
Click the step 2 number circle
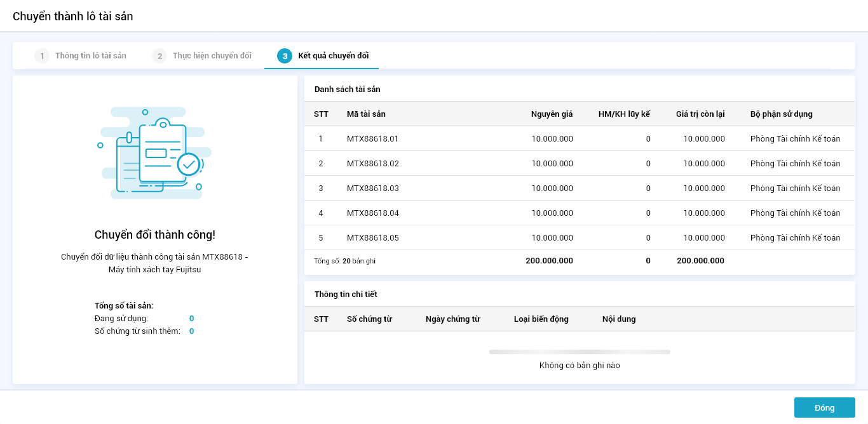click(x=159, y=56)
